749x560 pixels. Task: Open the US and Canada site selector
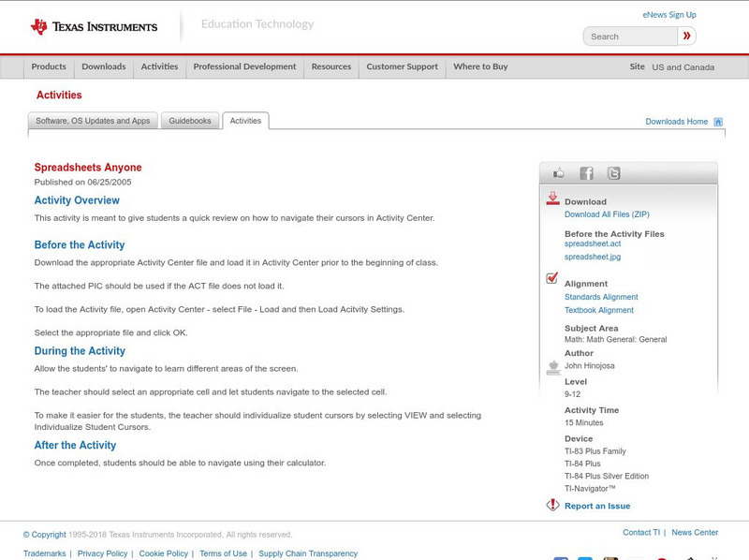click(683, 67)
